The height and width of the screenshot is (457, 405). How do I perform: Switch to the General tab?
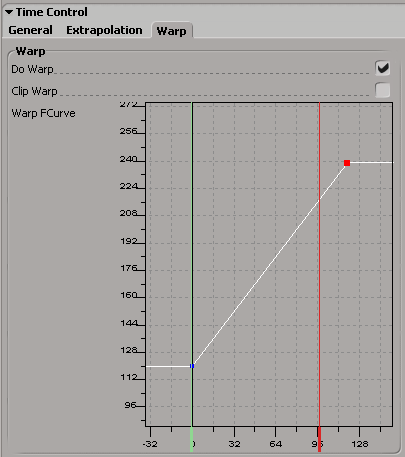(30, 30)
